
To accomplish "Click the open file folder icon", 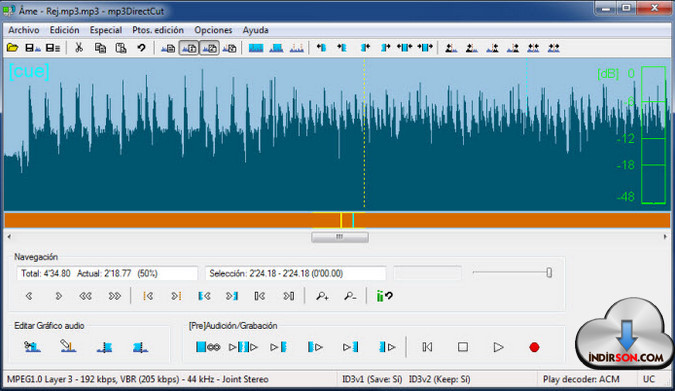I will (x=12, y=48).
